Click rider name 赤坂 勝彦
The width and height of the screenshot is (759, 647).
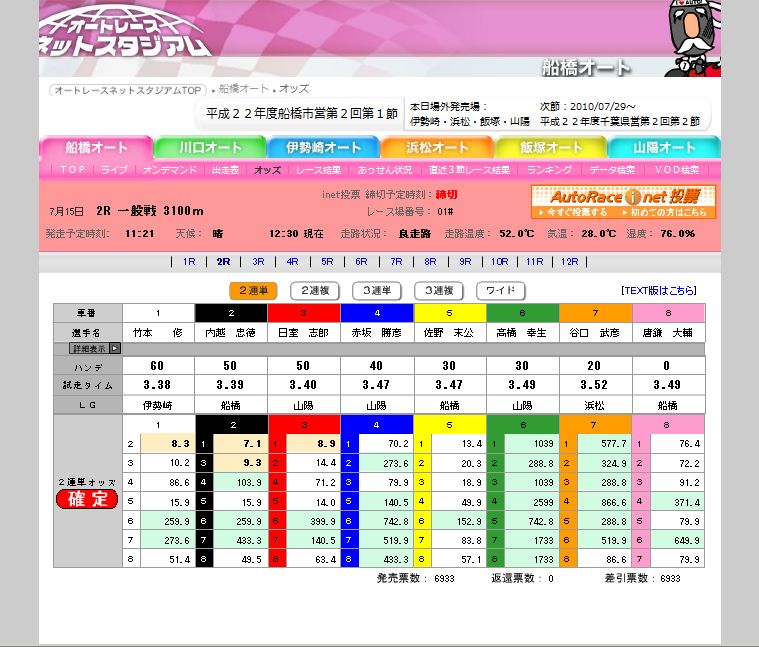click(377, 333)
